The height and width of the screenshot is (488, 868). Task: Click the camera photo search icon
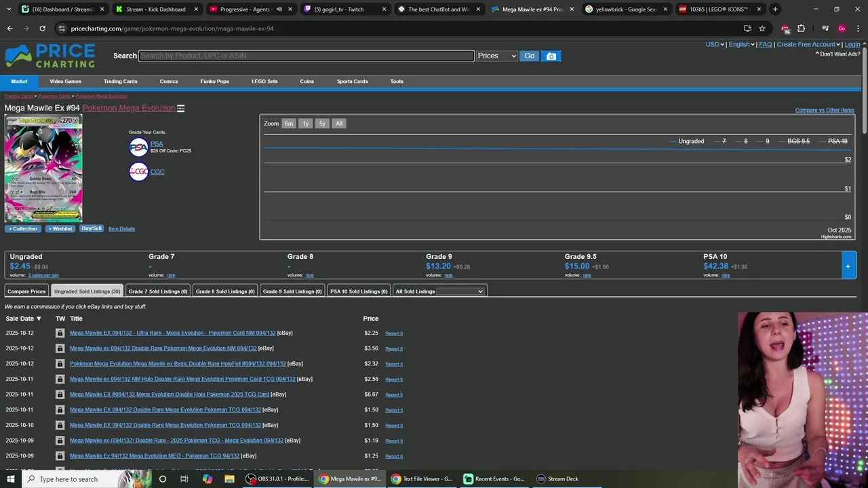(x=551, y=56)
